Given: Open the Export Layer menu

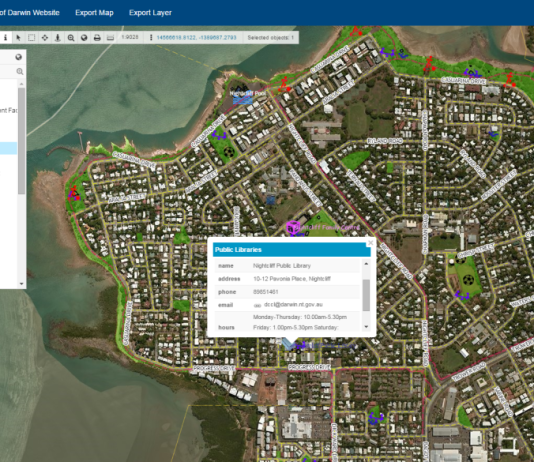Looking at the screenshot, I should (x=150, y=13).
